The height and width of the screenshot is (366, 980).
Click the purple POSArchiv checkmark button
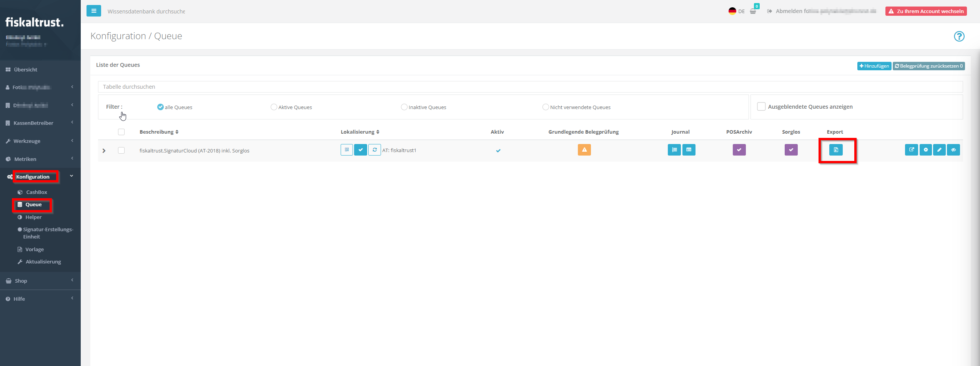point(739,150)
